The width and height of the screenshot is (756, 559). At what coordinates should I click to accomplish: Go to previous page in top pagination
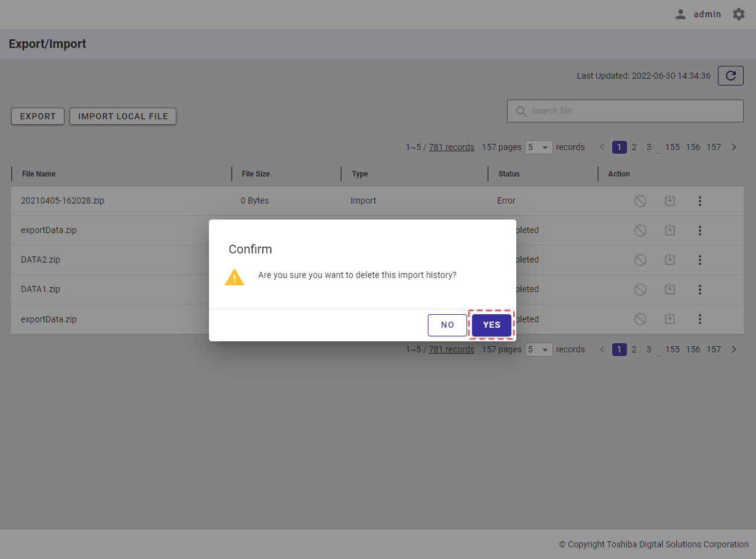coord(602,147)
